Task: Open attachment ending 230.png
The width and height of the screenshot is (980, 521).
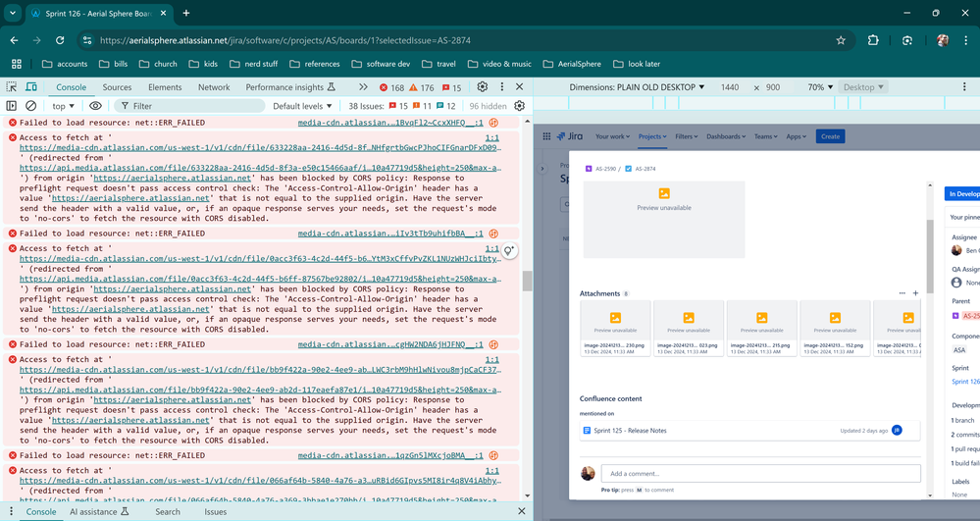Action: (x=615, y=329)
